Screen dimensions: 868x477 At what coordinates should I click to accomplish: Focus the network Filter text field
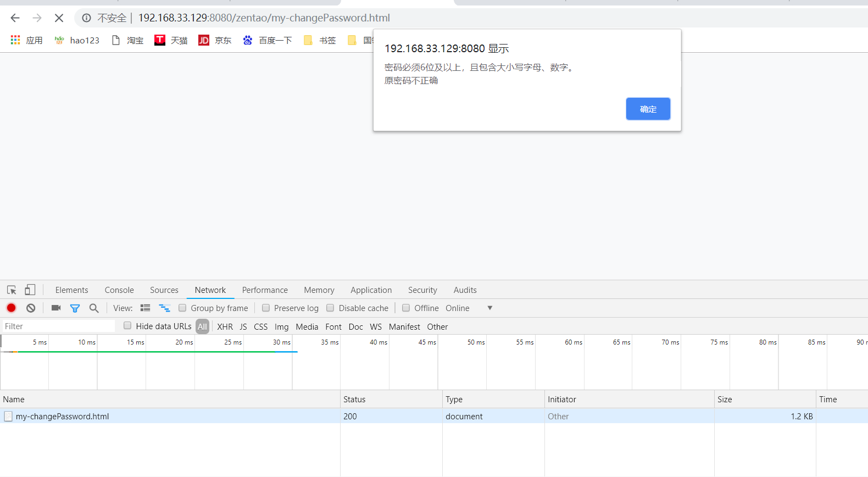[x=59, y=326]
